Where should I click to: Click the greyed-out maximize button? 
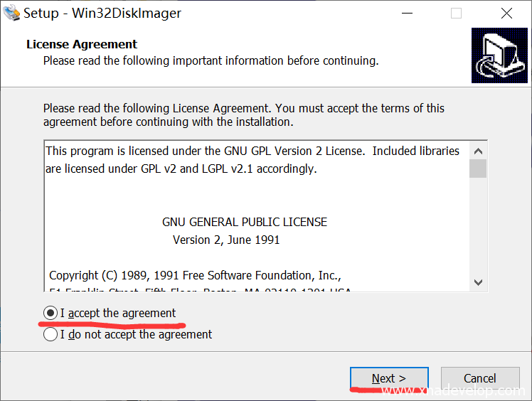[456, 14]
